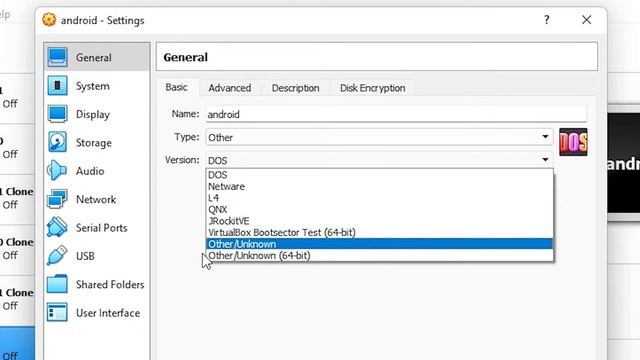This screenshot has width=640, height=360.
Task: Open the Description tab
Action: pos(296,88)
